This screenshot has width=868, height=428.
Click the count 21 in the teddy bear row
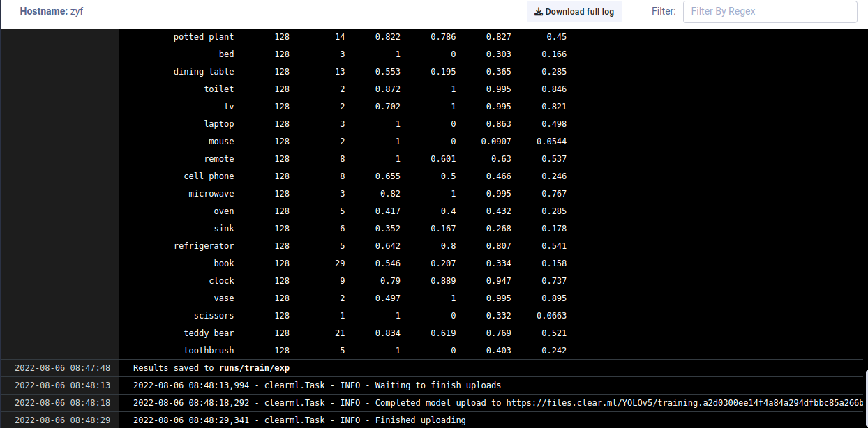click(x=340, y=333)
